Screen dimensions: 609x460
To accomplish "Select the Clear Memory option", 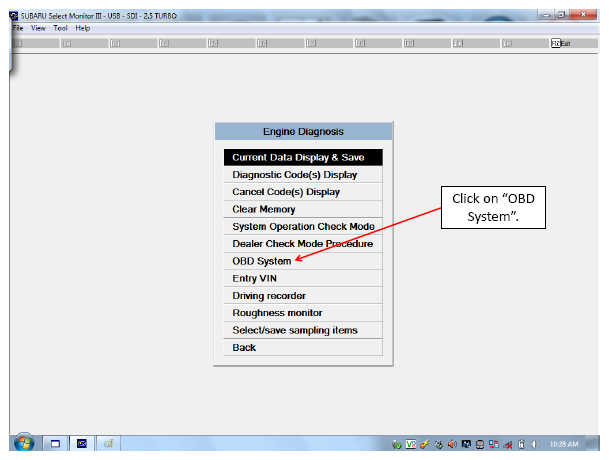I will pyautogui.click(x=303, y=209).
